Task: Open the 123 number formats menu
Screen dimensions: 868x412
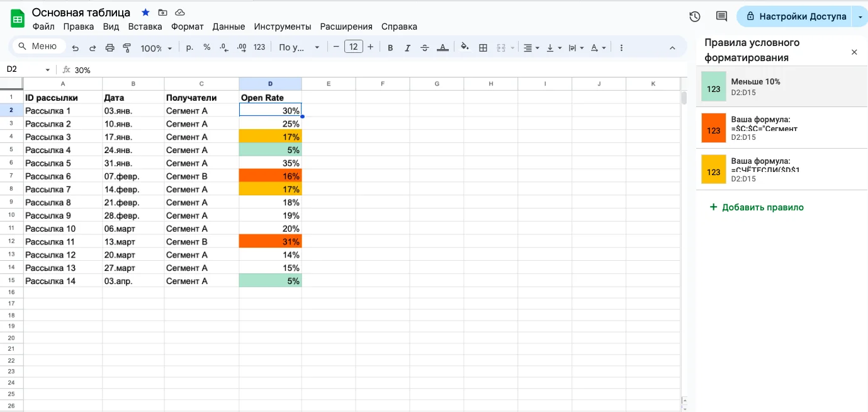Action: [x=259, y=47]
